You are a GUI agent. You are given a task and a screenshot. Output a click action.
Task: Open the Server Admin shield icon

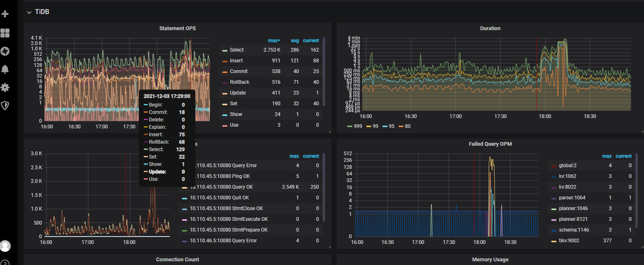pyautogui.click(x=5, y=106)
